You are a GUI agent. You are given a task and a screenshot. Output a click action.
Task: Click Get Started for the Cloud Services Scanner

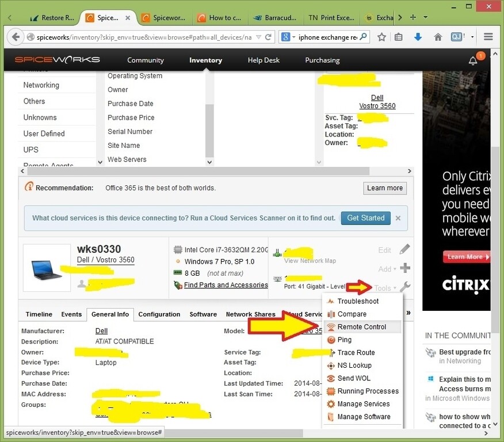(365, 218)
